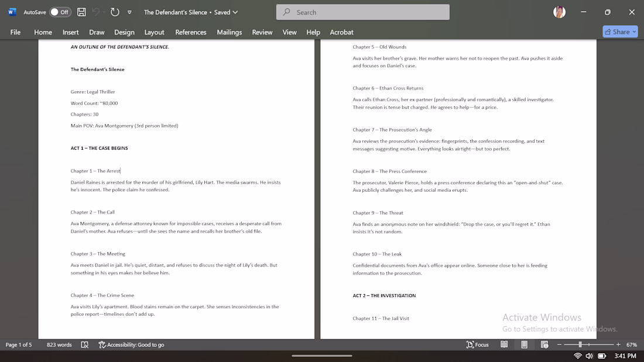The width and height of the screenshot is (644, 362).
Task: Click heading 'ACT 1 – THE CASE BEGINS'
Action: [99, 148]
